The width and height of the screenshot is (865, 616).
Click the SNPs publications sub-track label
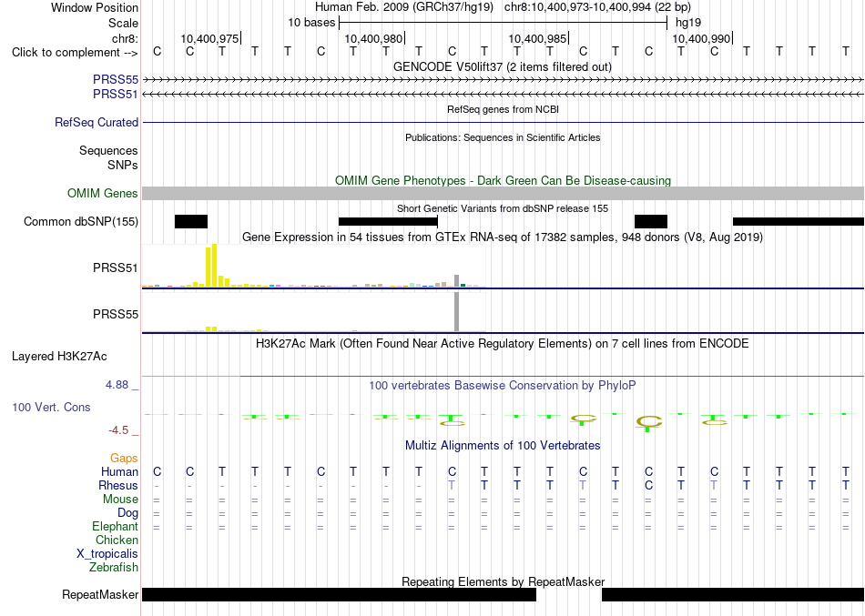pos(123,165)
